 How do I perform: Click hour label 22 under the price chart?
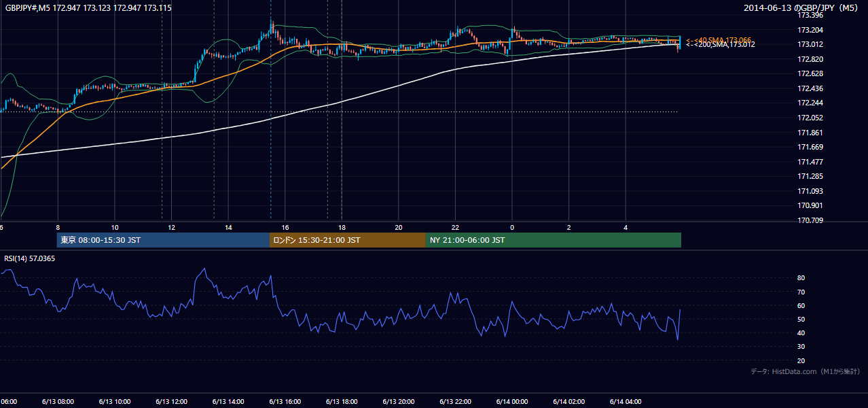click(455, 227)
